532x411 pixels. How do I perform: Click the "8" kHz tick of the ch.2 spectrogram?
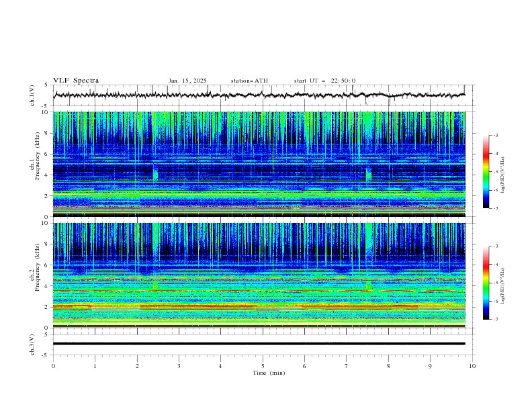(x=48, y=244)
